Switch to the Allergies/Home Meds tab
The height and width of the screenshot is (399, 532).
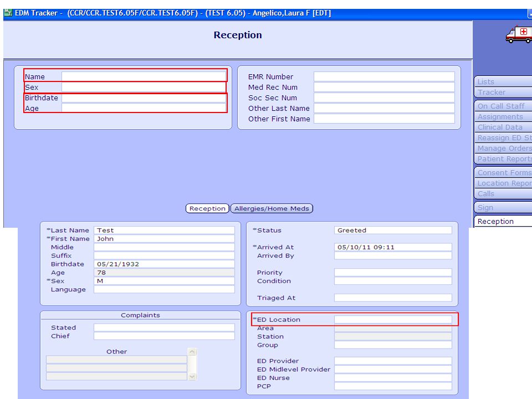tap(272, 208)
